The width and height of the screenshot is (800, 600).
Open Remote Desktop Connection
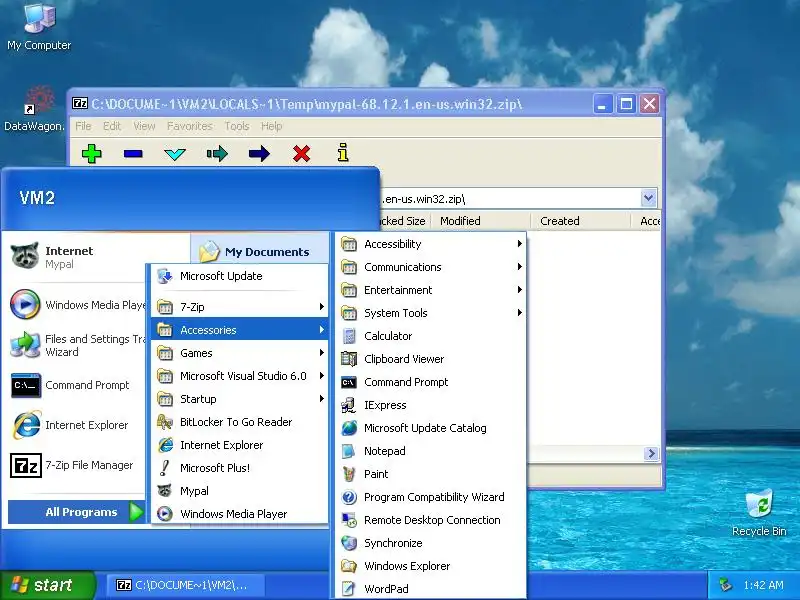[431, 520]
